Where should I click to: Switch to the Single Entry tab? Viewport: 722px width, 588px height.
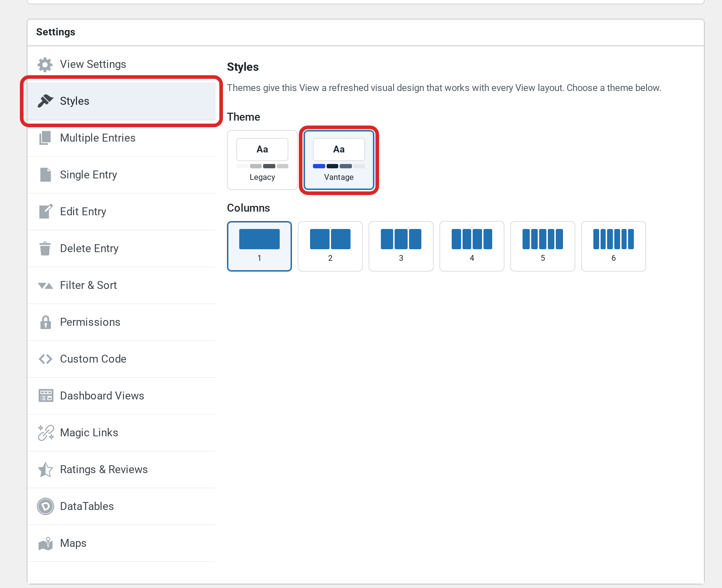(x=121, y=175)
